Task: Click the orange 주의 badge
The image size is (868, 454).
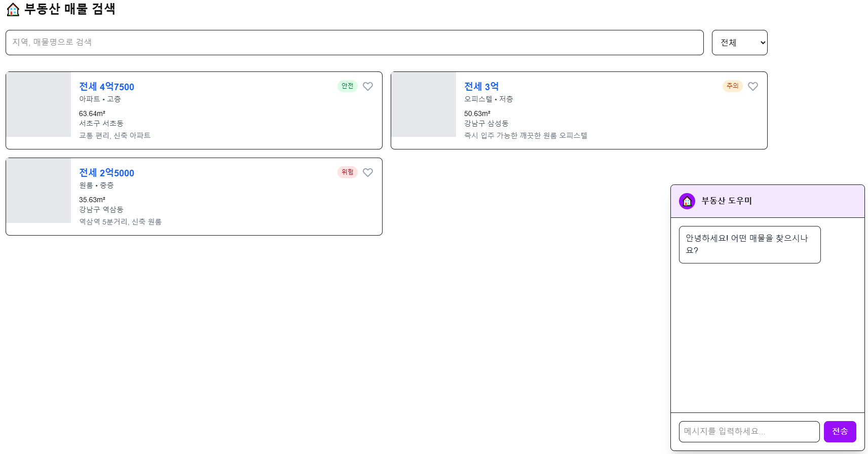Action: pyautogui.click(x=732, y=86)
